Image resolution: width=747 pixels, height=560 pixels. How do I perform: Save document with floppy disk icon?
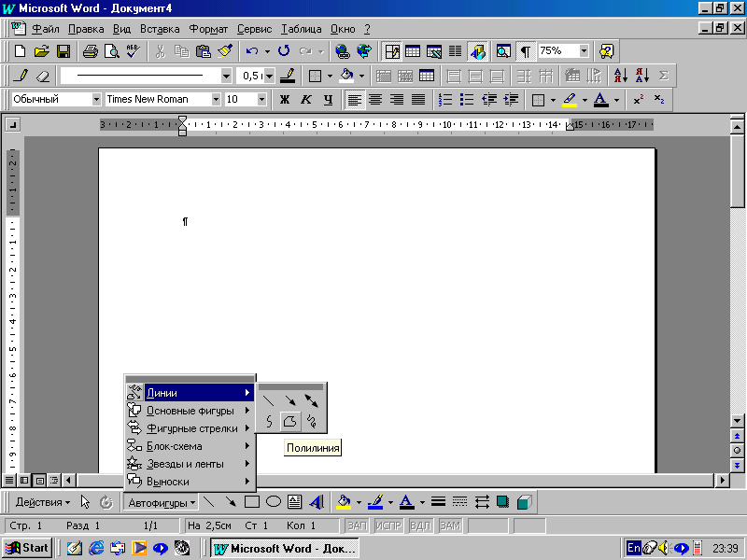tap(63, 51)
